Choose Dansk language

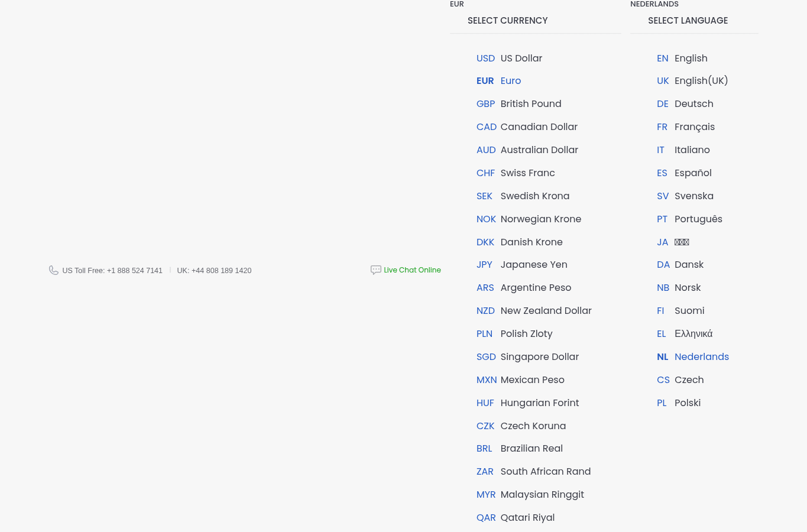[x=680, y=265]
